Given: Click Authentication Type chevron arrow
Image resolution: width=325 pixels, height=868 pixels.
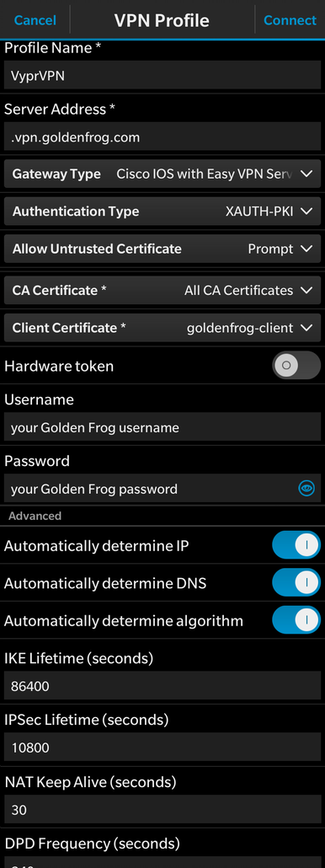Looking at the screenshot, I should point(306,211).
